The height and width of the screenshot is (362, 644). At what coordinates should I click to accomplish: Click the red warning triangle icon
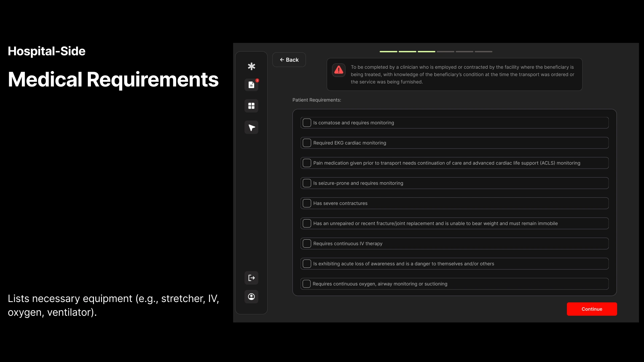(x=339, y=70)
